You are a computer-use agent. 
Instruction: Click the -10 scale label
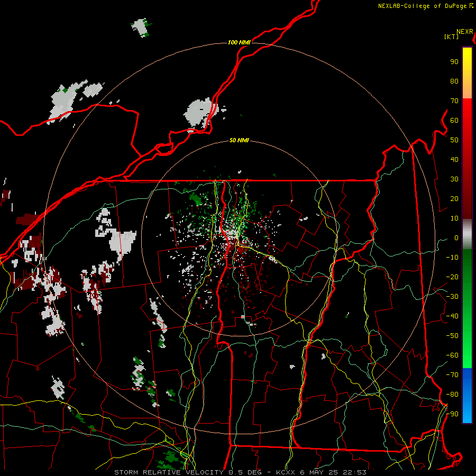452,258
